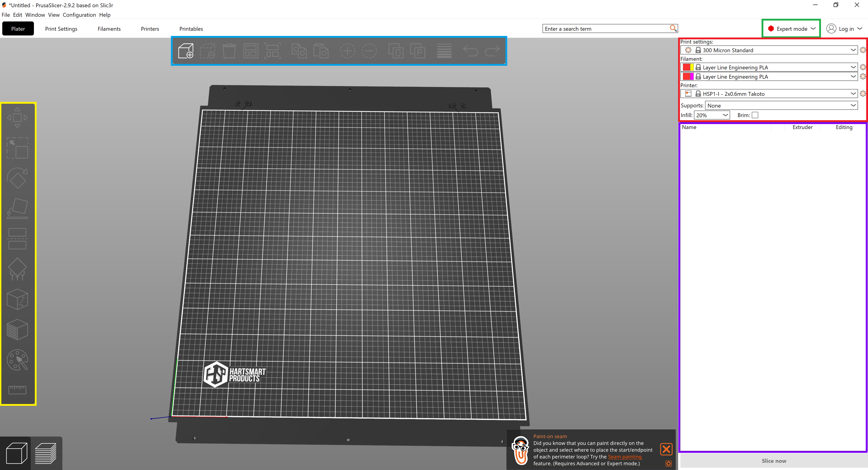
Task: Click the Add object icon in toolbar
Action: coord(186,51)
